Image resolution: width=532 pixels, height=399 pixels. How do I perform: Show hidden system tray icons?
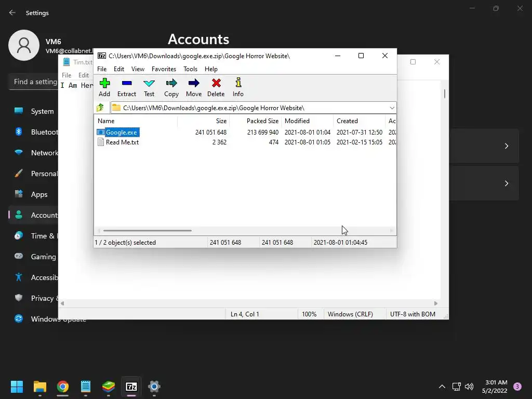(442, 387)
